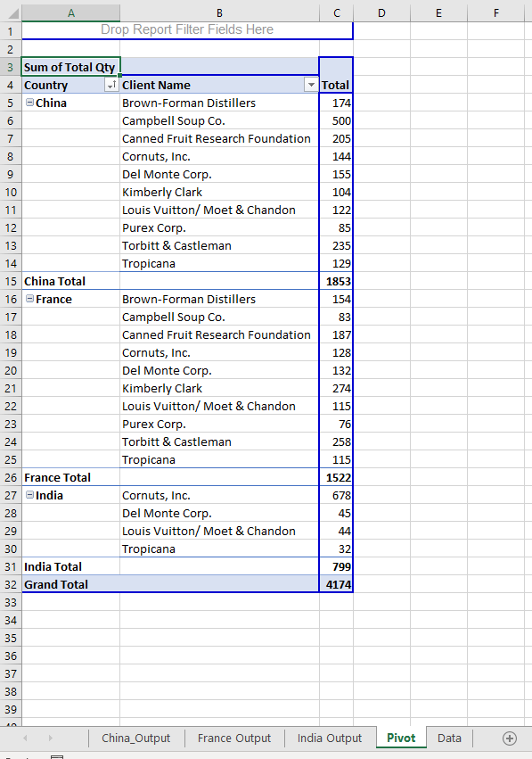Viewport: 532px width, 759px height.
Task: Click the value 274 cell
Action: click(x=336, y=388)
